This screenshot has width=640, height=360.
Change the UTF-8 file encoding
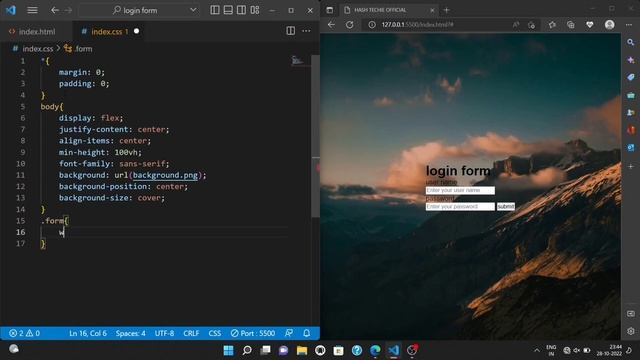click(164, 333)
